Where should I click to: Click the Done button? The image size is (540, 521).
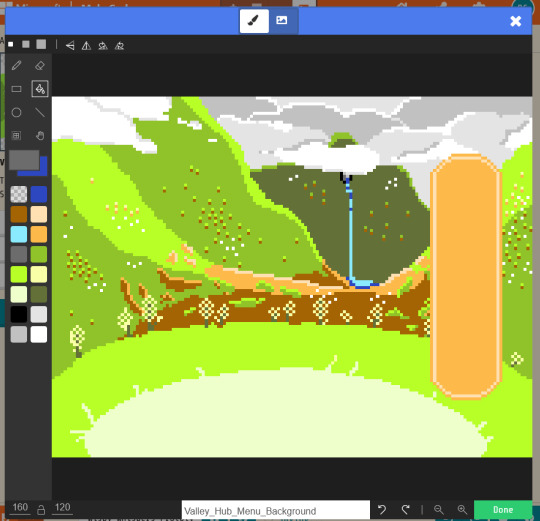click(503, 510)
